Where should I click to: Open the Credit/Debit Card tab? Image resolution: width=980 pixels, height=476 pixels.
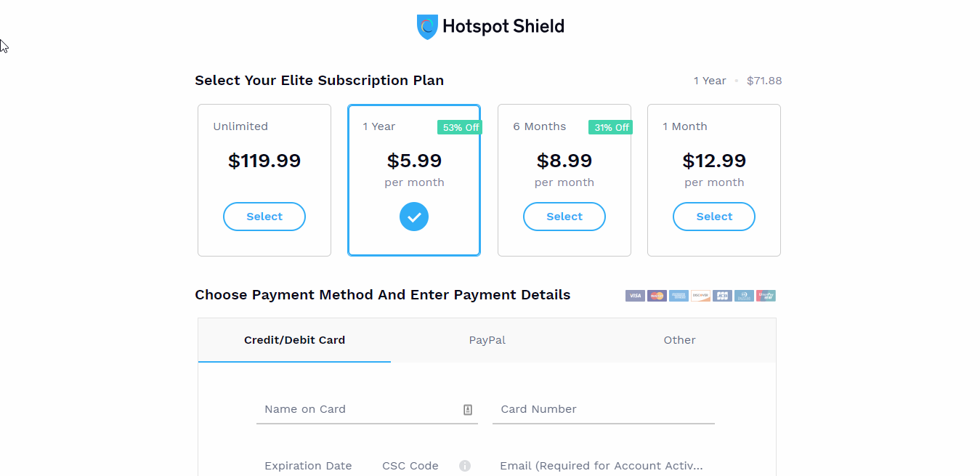(x=294, y=340)
